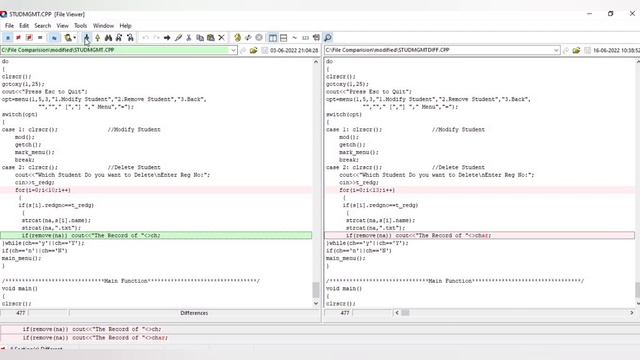The image size is (640, 360).
Task: Open the File menu
Action: pos(9,26)
